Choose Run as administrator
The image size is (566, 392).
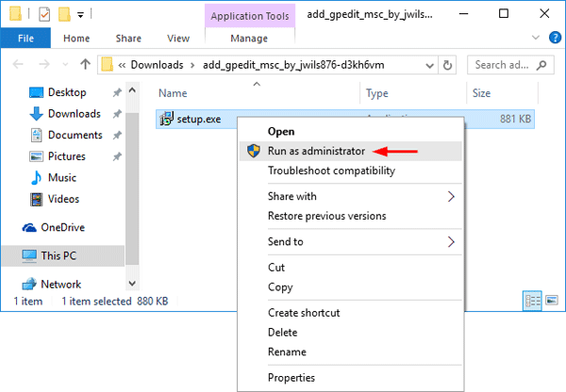[x=351, y=151]
